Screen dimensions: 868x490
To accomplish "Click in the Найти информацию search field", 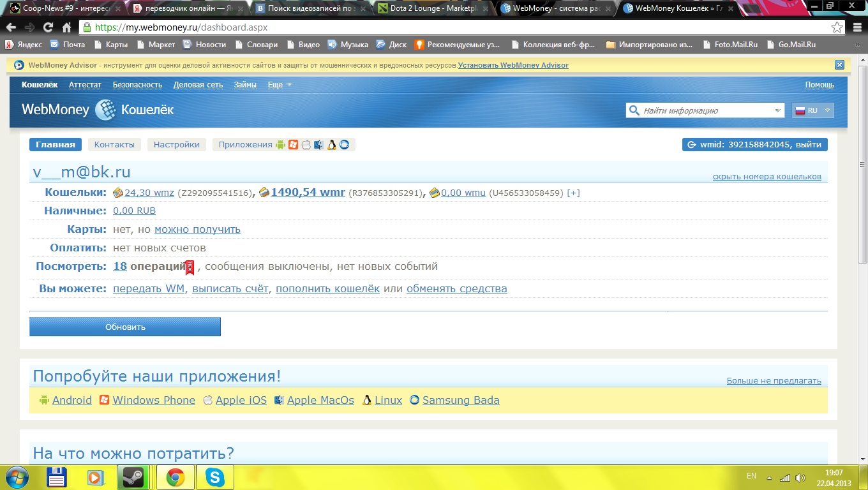I will click(705, 110).
